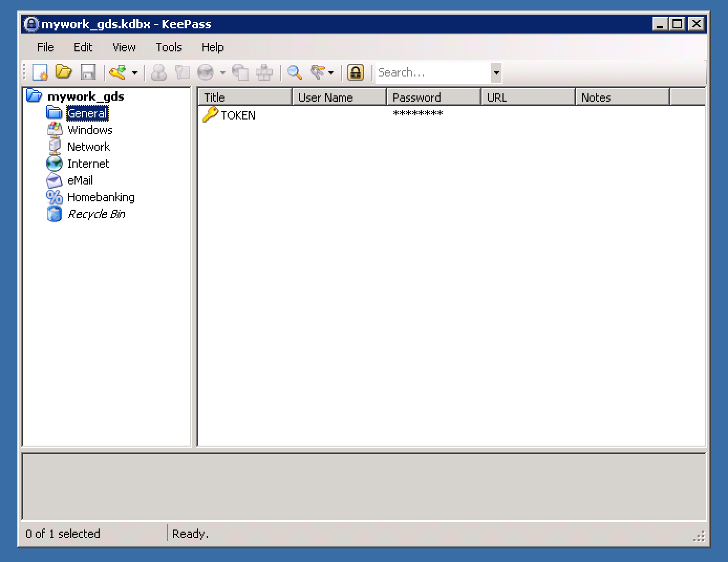
Task: Select the Internet group
Action: pos(88,164)
